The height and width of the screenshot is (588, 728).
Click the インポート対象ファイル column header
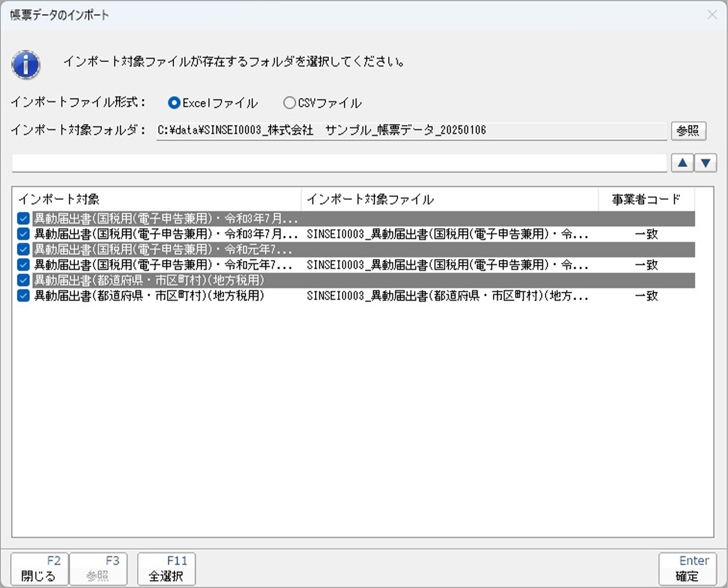click(450, 199)
